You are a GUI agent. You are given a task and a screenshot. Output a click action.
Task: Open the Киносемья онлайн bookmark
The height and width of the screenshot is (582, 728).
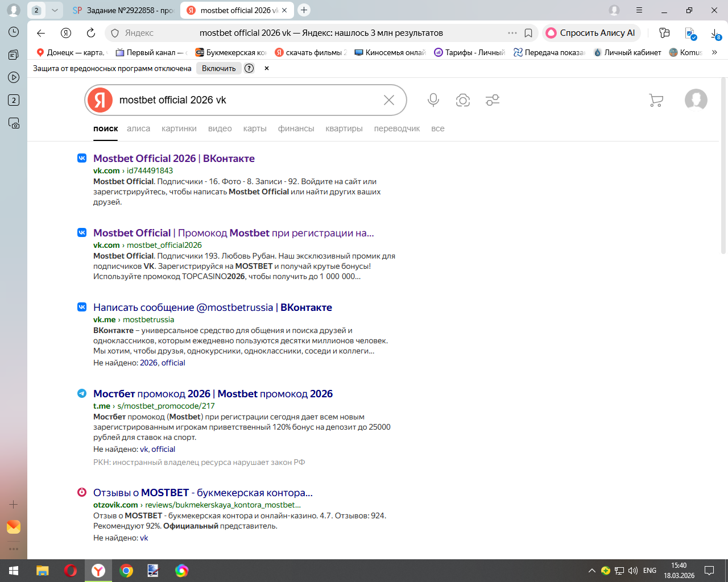[390, 52]
